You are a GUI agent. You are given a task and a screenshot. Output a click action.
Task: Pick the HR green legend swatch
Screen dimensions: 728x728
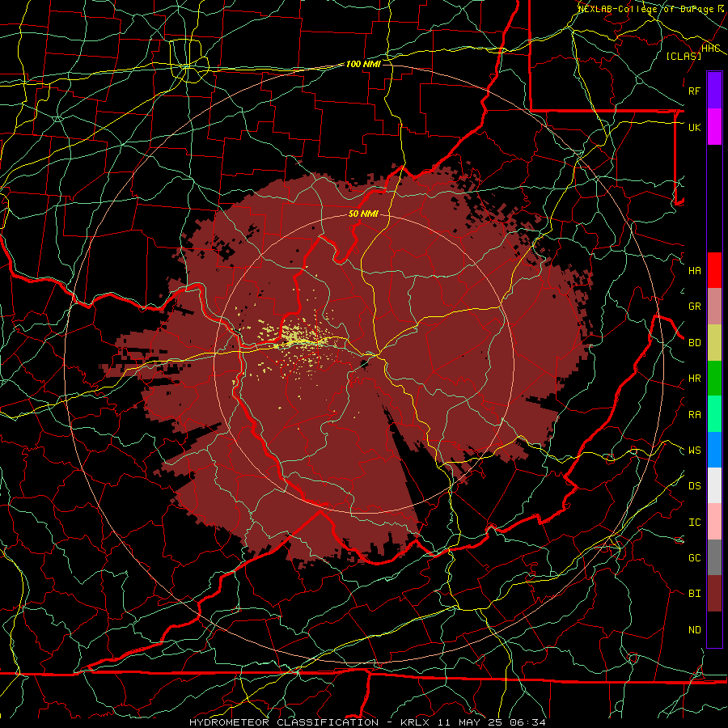coord(714,379)
